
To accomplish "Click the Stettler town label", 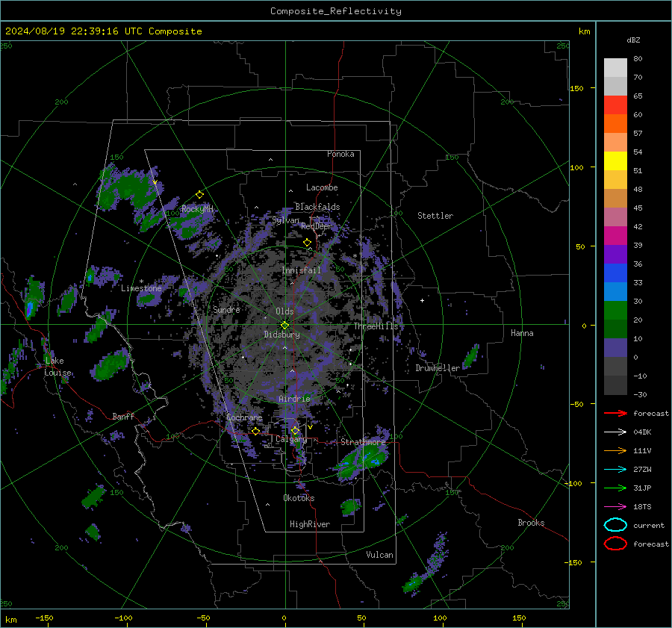I will (x=435, y=216).
